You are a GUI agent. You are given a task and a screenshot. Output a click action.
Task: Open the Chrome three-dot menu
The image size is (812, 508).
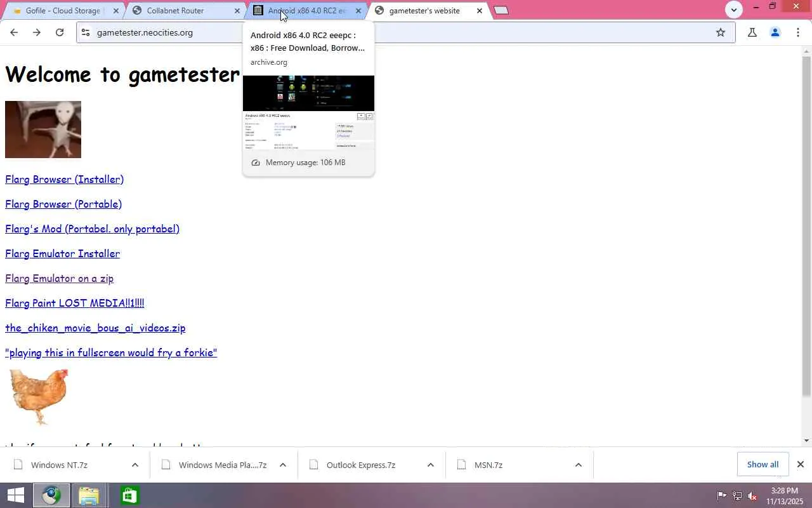(x=798, y=32)
